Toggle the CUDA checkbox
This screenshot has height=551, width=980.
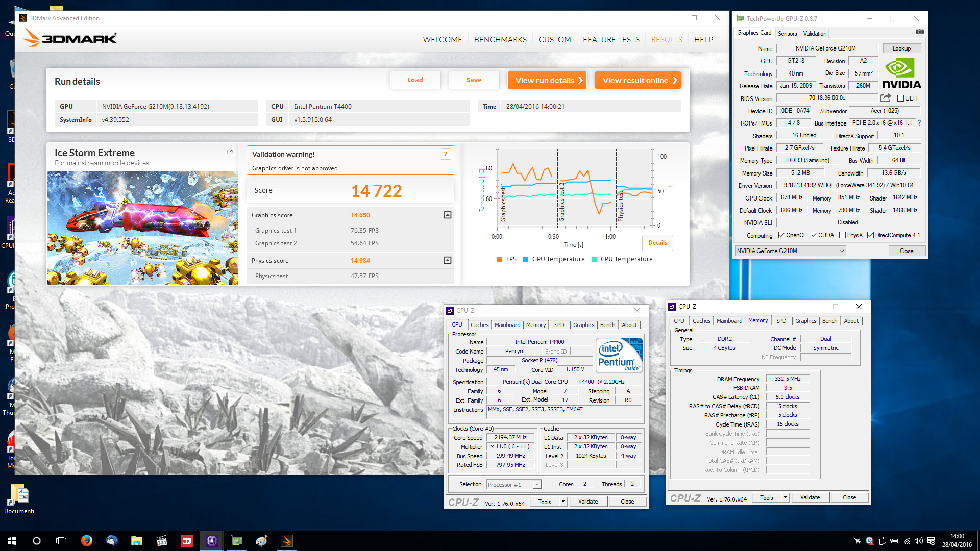[x=814, y=235]
